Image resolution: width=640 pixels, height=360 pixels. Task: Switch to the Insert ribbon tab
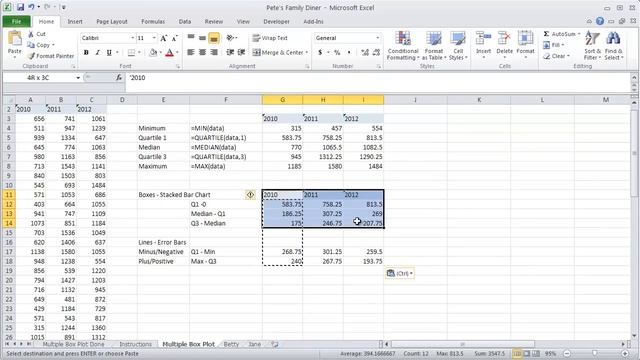[75, 22]
